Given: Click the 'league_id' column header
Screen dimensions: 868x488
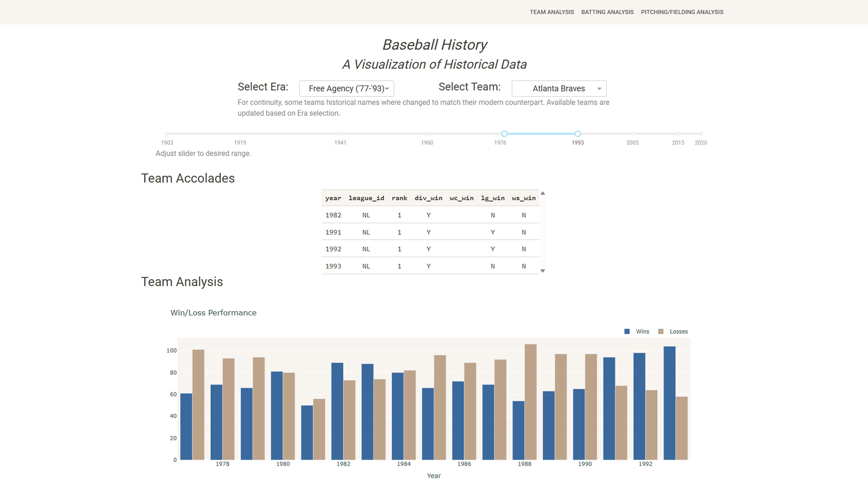Looking at the screenshot, I should point(366,198).
